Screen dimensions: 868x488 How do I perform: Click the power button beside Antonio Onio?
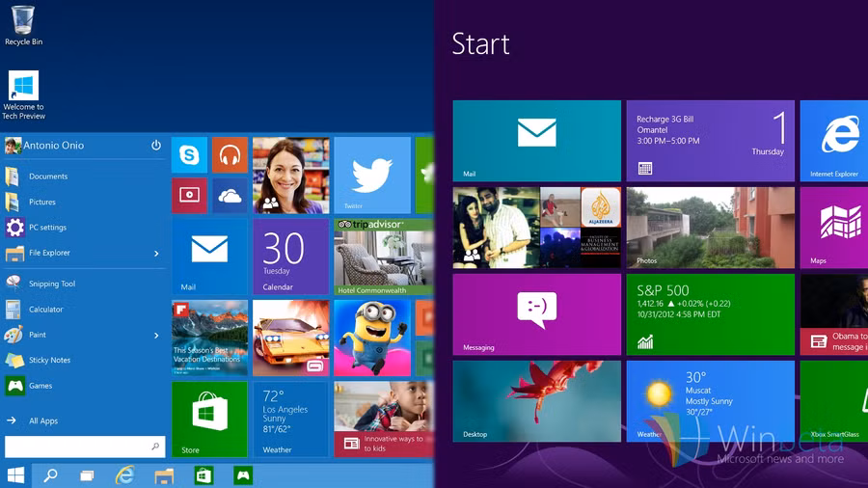(156, 145)
